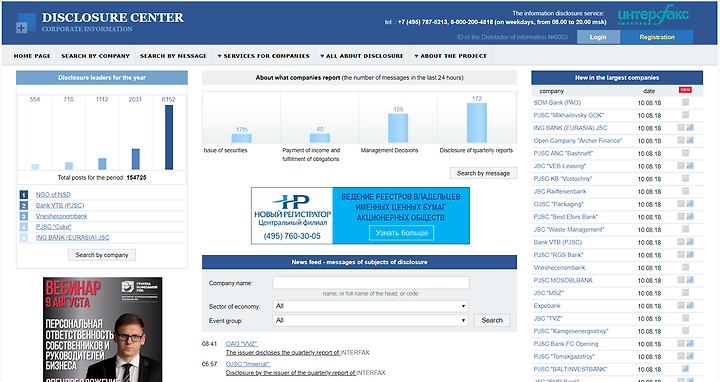The width and height of the screenshot is (720, 382).
Task: Open gray message icon for "Kamgesenergostroy"
Action: coord(686,331)
